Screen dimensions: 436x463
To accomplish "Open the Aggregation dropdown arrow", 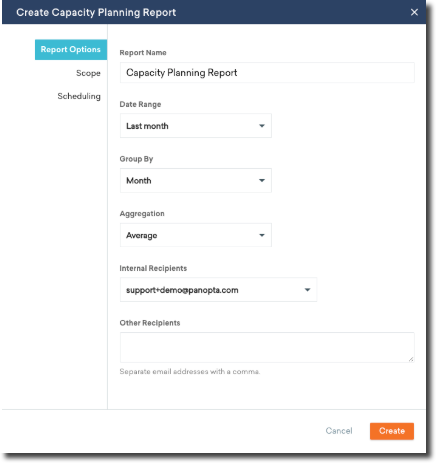I will pos(262,235).
